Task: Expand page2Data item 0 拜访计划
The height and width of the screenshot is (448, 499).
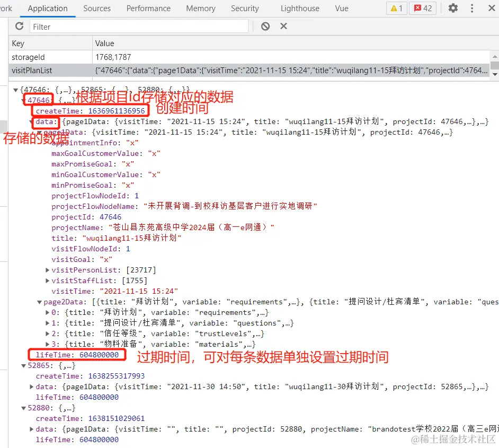Action: point(47,312)
